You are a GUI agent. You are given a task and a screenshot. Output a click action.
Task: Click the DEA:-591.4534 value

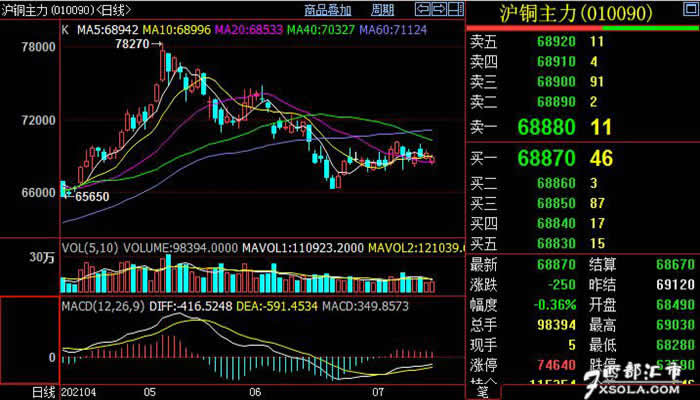click(277, 306)
